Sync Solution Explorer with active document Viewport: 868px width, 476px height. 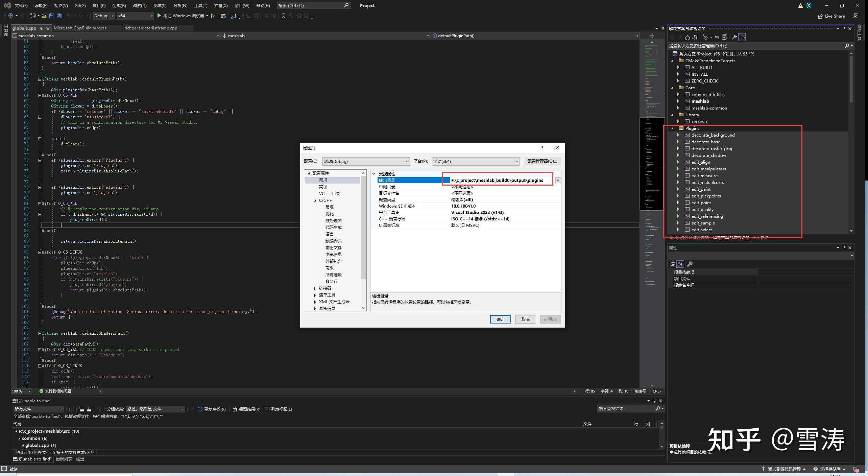(x=717, y=37)
